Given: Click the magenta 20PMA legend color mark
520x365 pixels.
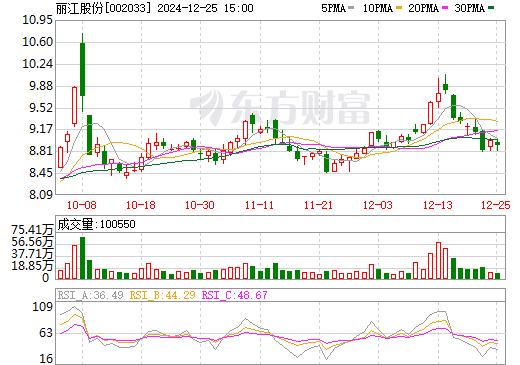Looking at the screenshot, I should 445,8.
